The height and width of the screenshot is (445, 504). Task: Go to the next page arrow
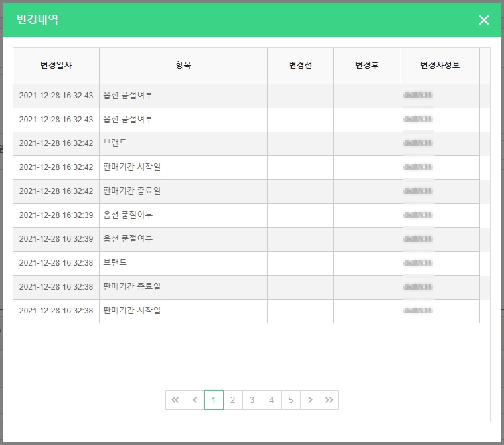coord(309,400)
